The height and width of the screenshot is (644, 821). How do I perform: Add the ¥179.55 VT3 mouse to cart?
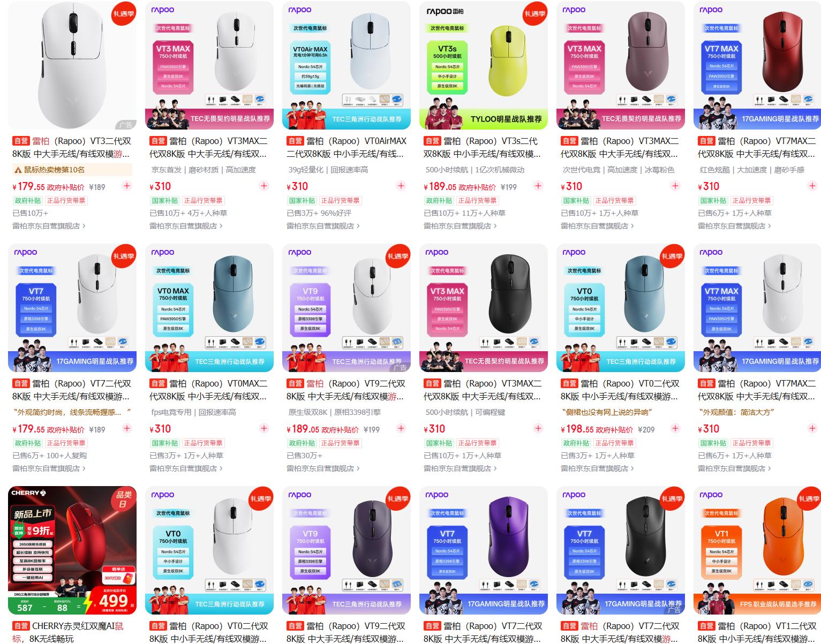click(127, 186)
